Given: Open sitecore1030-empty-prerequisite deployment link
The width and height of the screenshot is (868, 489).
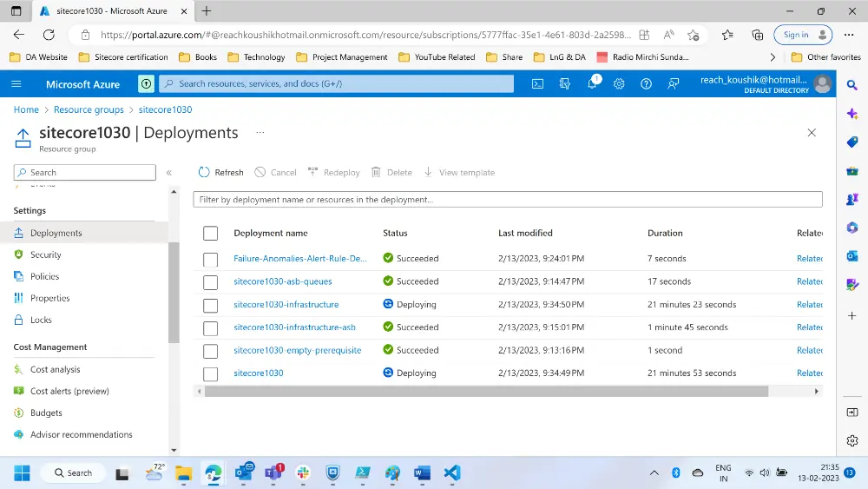Looking at the screenshot, I should coord(297,350).
